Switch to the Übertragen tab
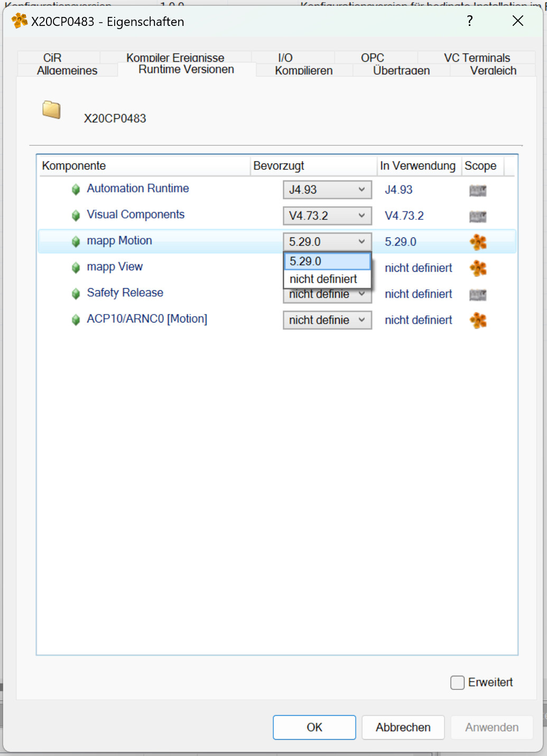The width and height of the screenshot is (547, 756). (401, 70)
